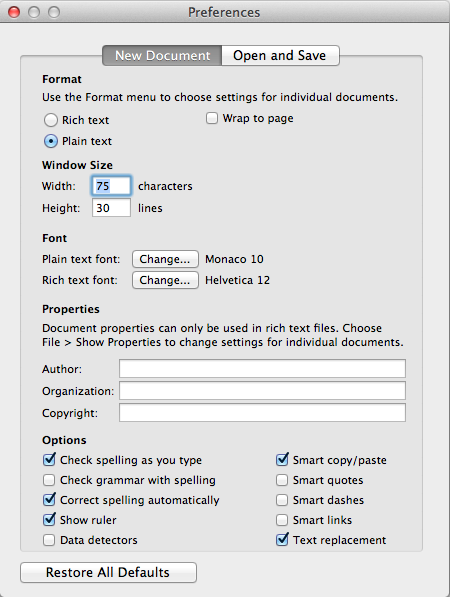Click the 'Window Size' section heading

[x=77, y=165]
